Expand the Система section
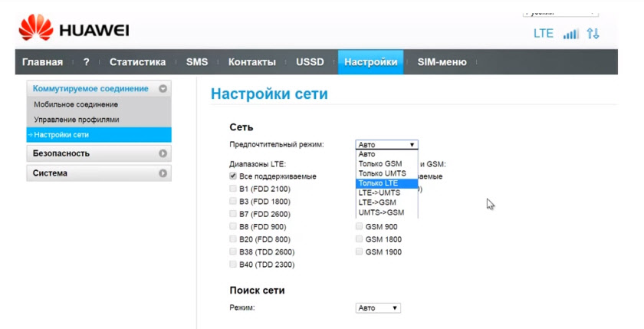The width and height of the screenshot is (644, 329). [163, 173]
